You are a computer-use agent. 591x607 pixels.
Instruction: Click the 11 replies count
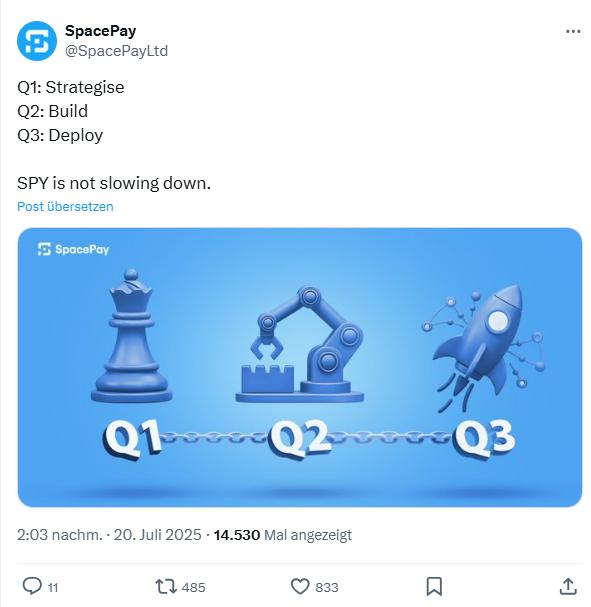click(53, 588)
